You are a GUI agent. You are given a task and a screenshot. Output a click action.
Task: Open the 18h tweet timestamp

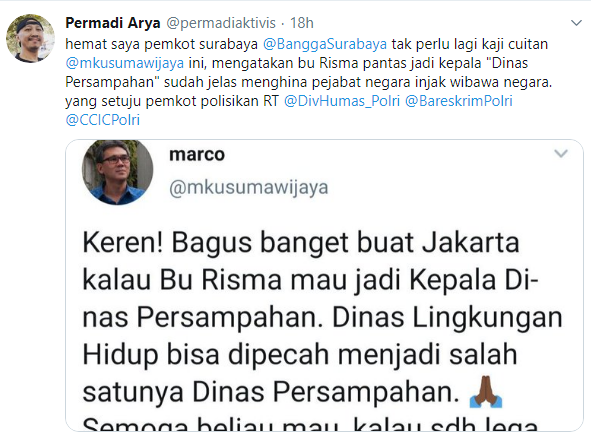tap(302, 23)
